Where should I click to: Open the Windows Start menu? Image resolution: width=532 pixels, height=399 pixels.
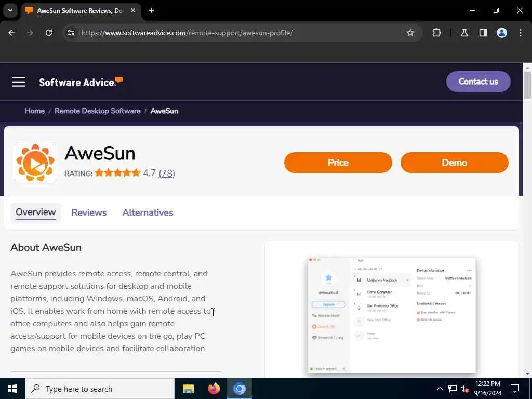coord(12,389)
